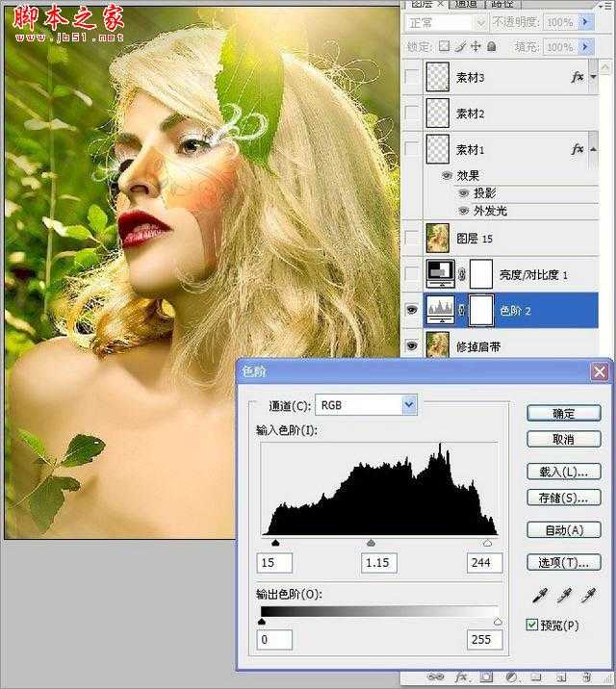
Task: Switch to the 路径 Paths tab
Action: (x=502, y=5)
